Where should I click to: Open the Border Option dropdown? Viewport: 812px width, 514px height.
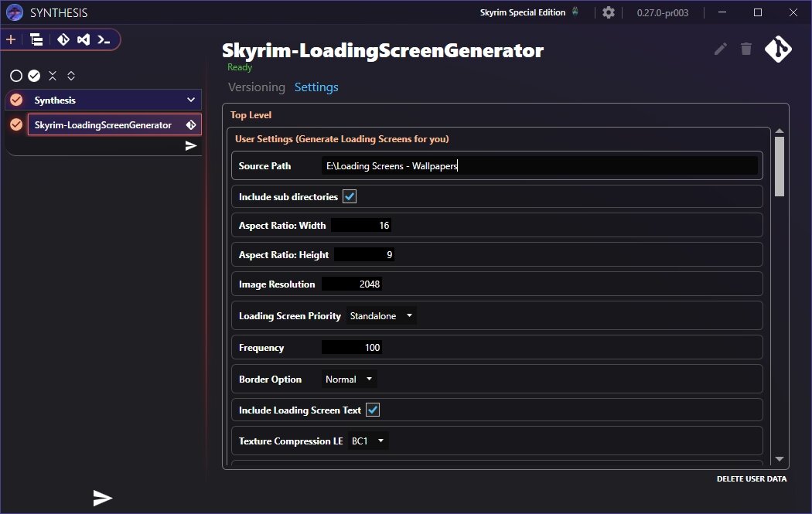[x=349, y=379]
